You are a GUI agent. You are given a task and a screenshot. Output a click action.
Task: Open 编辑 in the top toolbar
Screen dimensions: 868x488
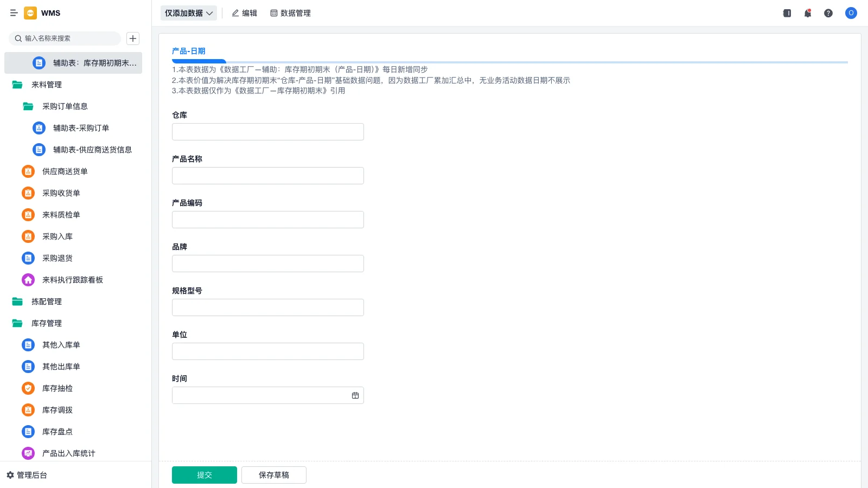pyautogui.click(x=244, y=13)
